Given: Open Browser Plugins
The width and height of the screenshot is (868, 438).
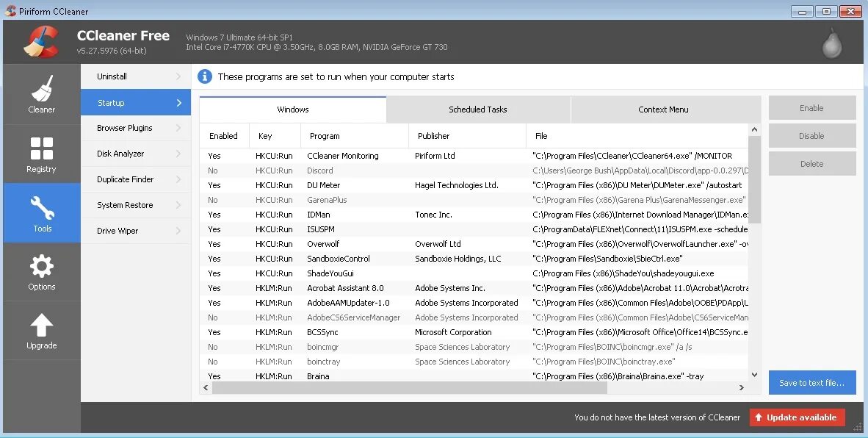Looking at the screenshot, I should coord(136,128).
